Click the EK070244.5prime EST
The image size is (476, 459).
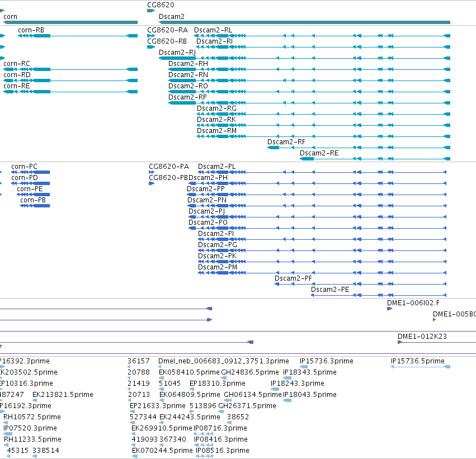click(135, 456)
